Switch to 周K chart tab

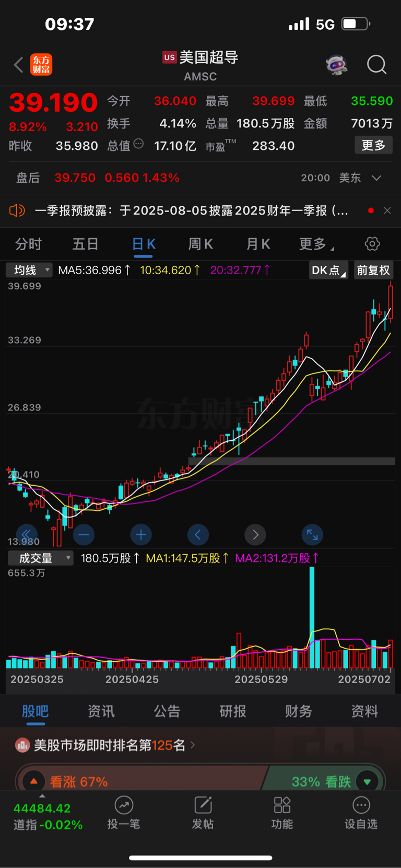[x=200, y=244]
